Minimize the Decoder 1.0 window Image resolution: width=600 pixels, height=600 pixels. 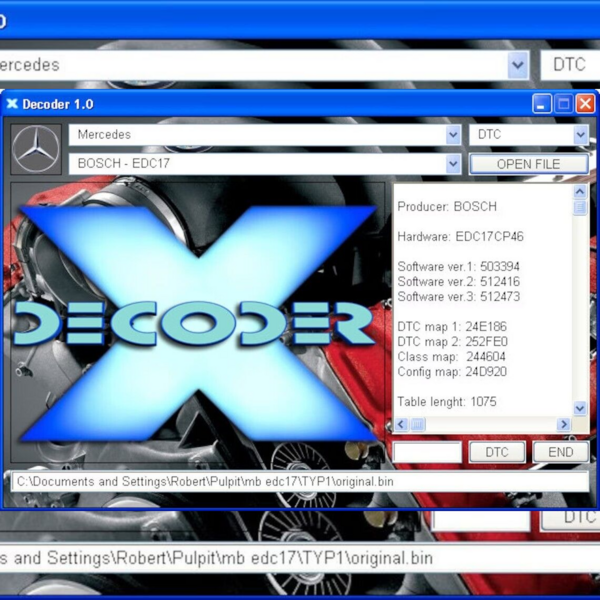541,104
